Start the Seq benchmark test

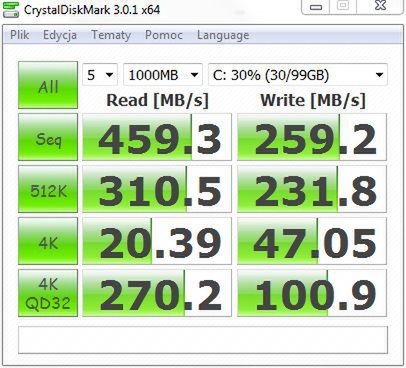tap(48, 137)
